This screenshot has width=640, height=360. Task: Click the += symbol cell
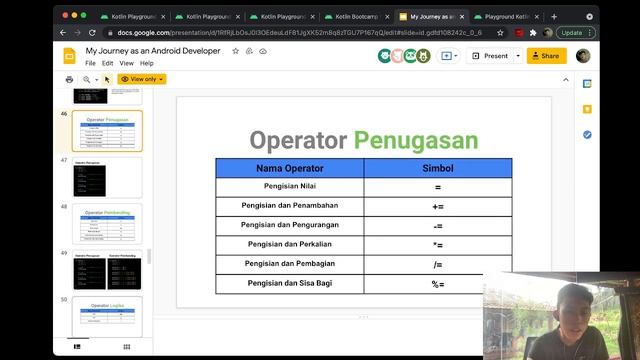pos(438,207)
